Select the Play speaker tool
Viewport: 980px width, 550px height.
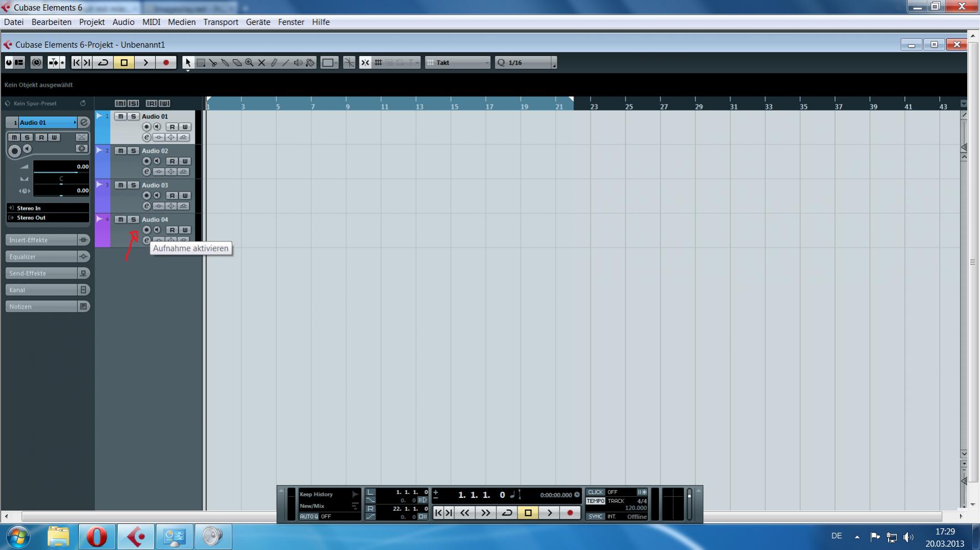298,63
